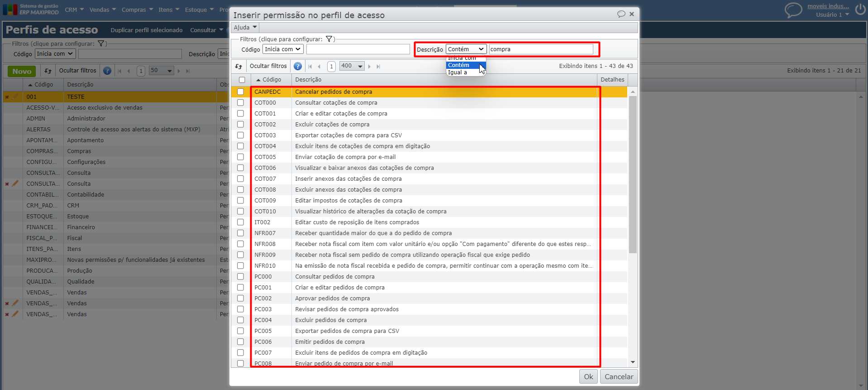Open the Itens menu
The height and width of the screenshot is (390, 868).
[169, 10]
